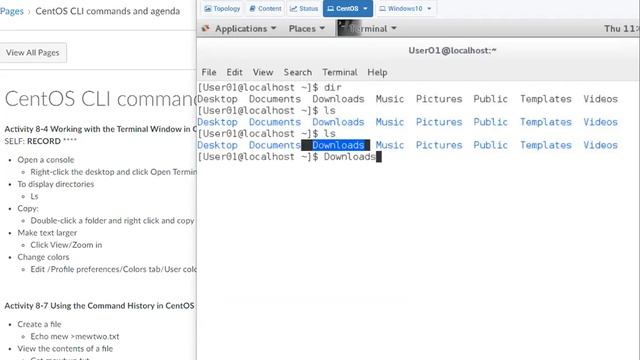Expand the Windows10 tab dropdown arrow

pos(429,9)
